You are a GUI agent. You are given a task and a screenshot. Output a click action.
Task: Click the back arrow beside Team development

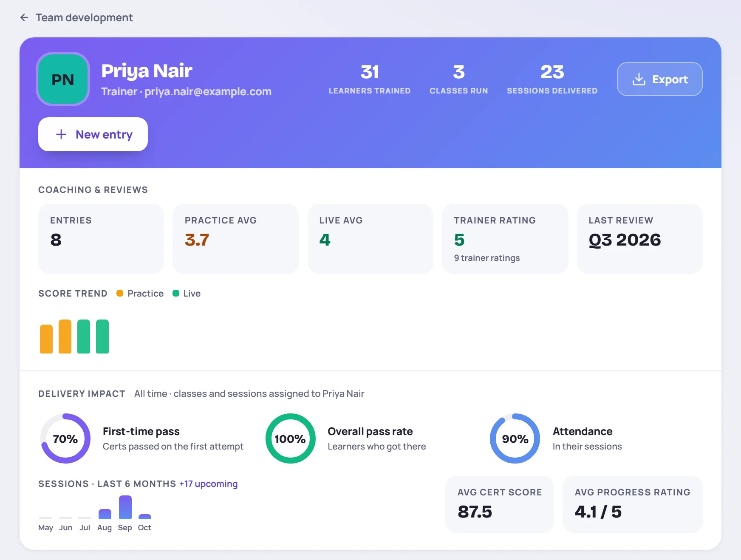[24, 17]
